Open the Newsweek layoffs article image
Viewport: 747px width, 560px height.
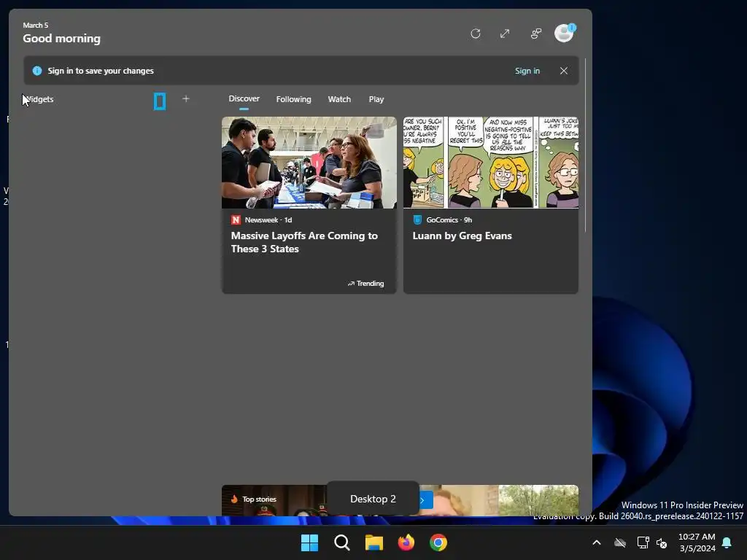(309, 163)
